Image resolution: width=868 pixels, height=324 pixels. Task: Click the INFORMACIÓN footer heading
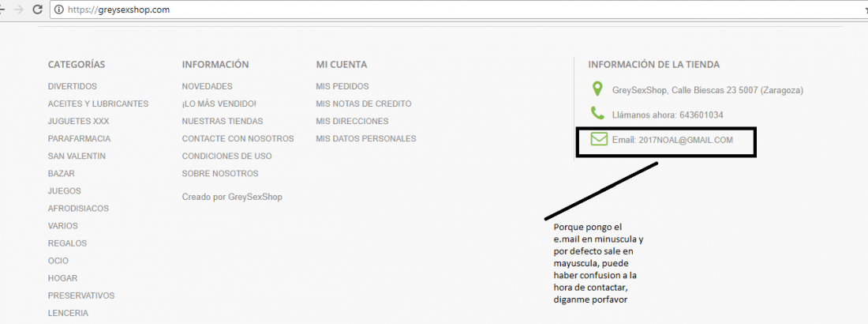pyautogui.click(x=215, y=64)
